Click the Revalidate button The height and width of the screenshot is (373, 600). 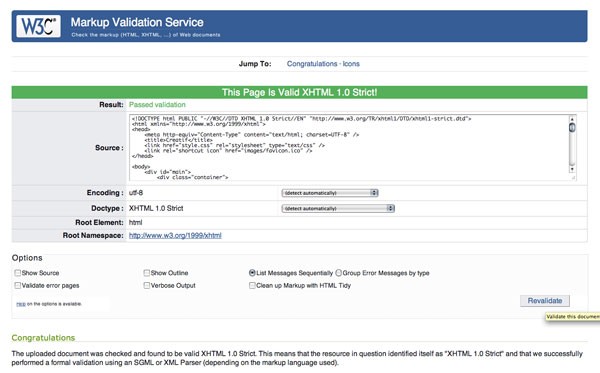(545, 301)
